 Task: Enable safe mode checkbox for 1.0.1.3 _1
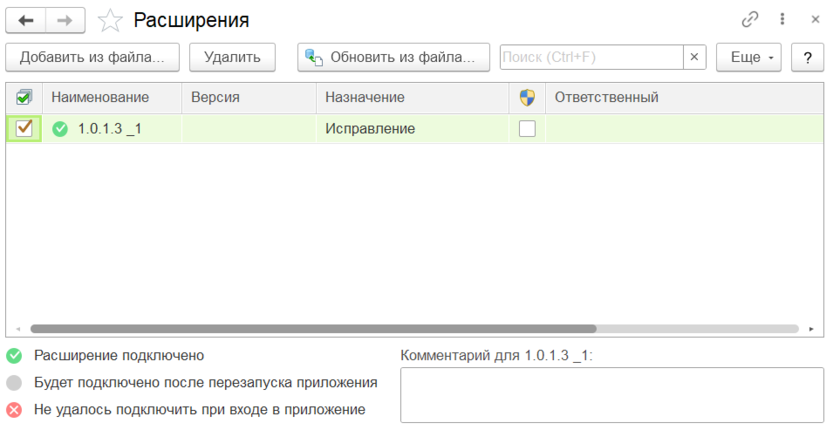pos(527,128)
